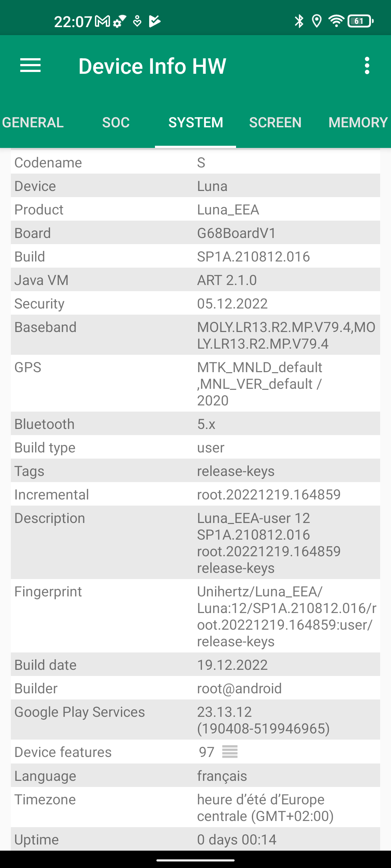
Task: Expand the Device features list icon
Action: pos(230,752)
